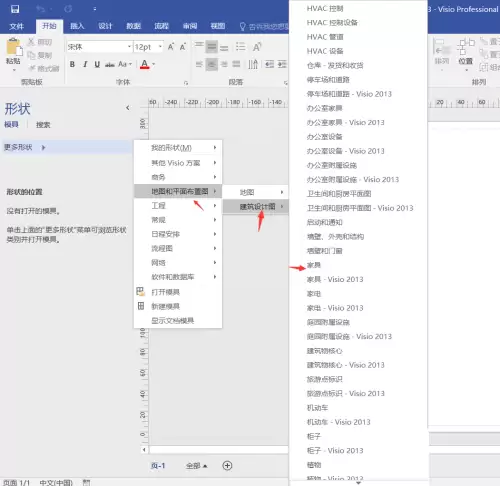Screen dimensions: 500x486
Task: Toggle Underline (U) text formatting
Action: [x=97, y=64]
